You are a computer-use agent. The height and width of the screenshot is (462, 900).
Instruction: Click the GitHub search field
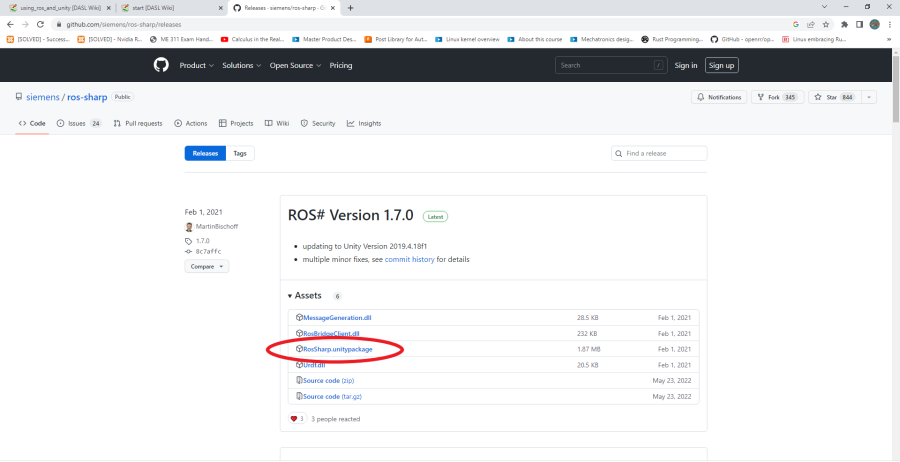[611, 65]
